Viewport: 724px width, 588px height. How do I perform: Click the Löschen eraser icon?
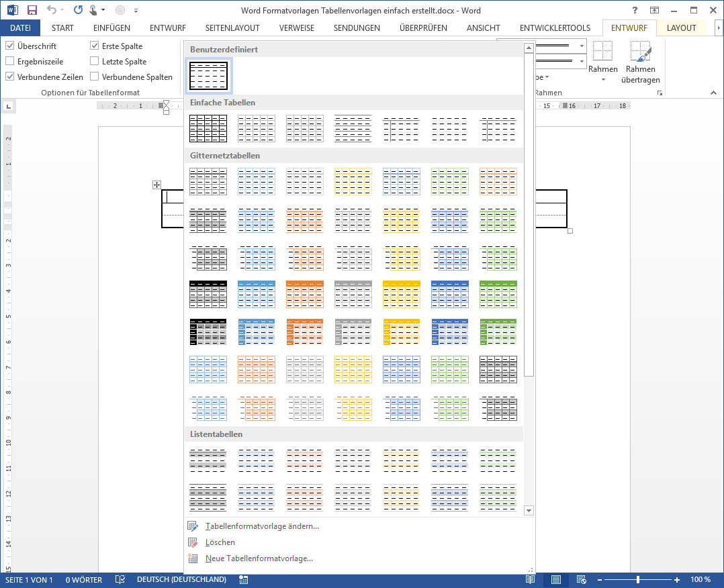(x=193, y=542)
